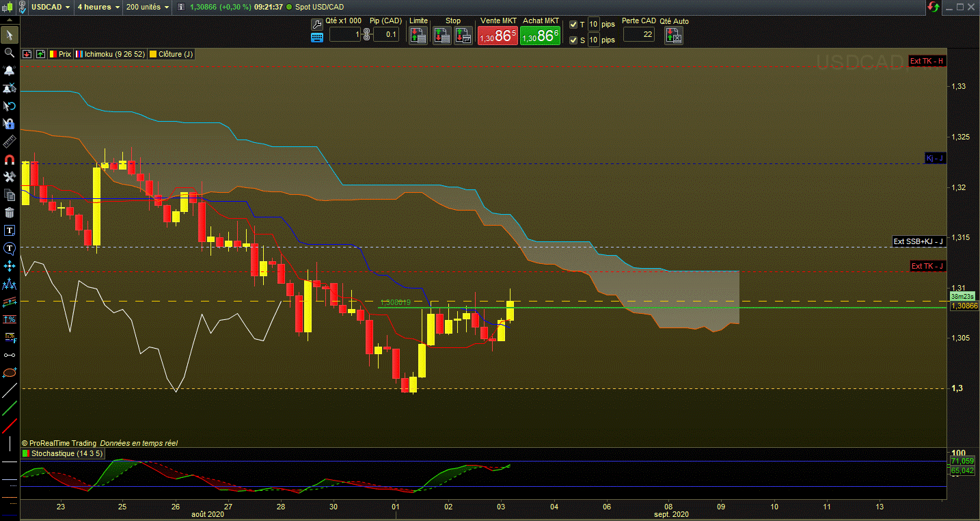Select the parallel channel lines tool
This screenshot has height=521, width=980.
(10, 302)
